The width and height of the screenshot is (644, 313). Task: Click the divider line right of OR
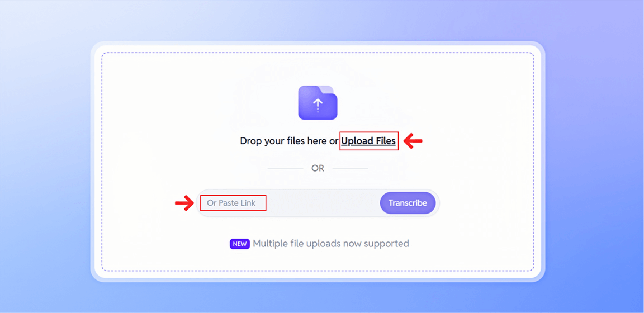(350, 168)
